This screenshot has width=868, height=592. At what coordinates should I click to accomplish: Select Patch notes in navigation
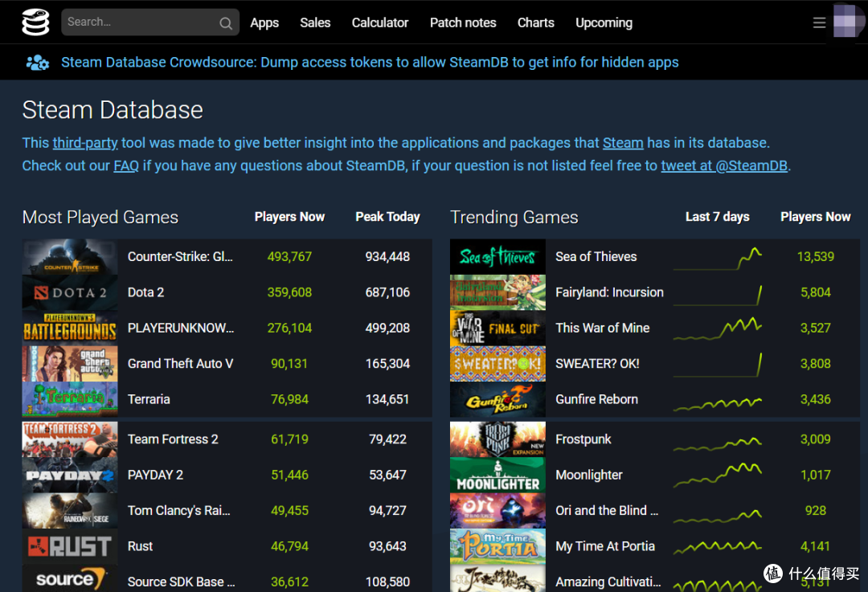click(463, 22)
